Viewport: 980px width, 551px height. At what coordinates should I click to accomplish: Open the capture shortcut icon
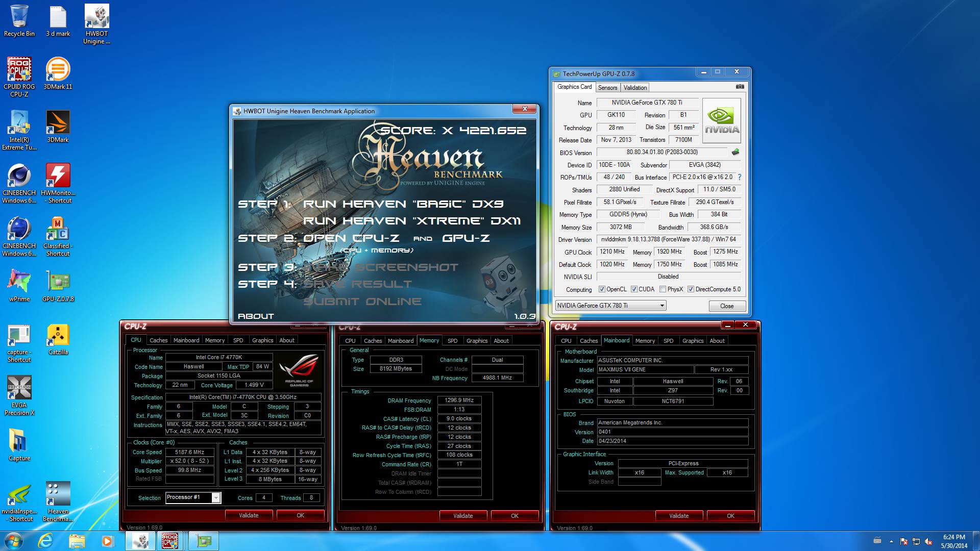[19, 342]
